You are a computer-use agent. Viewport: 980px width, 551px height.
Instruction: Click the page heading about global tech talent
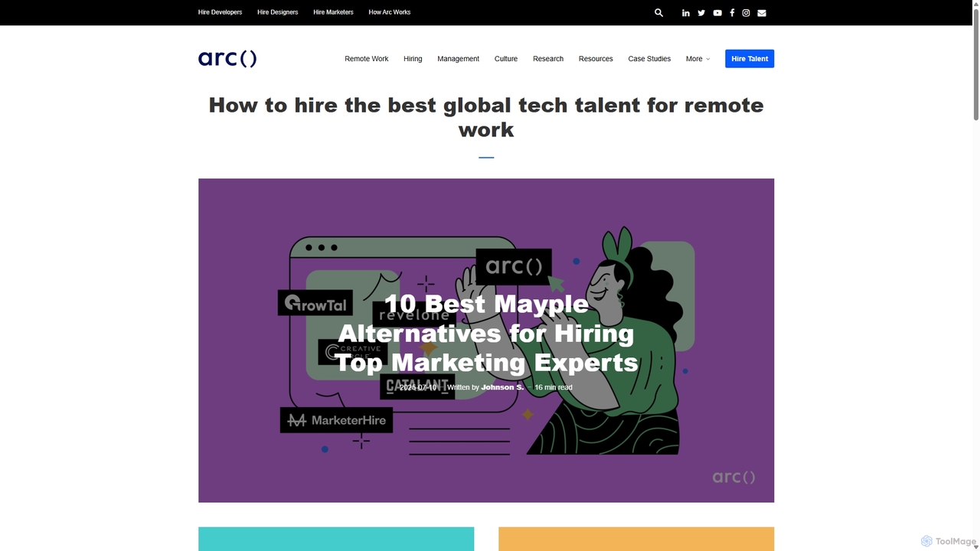(x=486, y=117)
